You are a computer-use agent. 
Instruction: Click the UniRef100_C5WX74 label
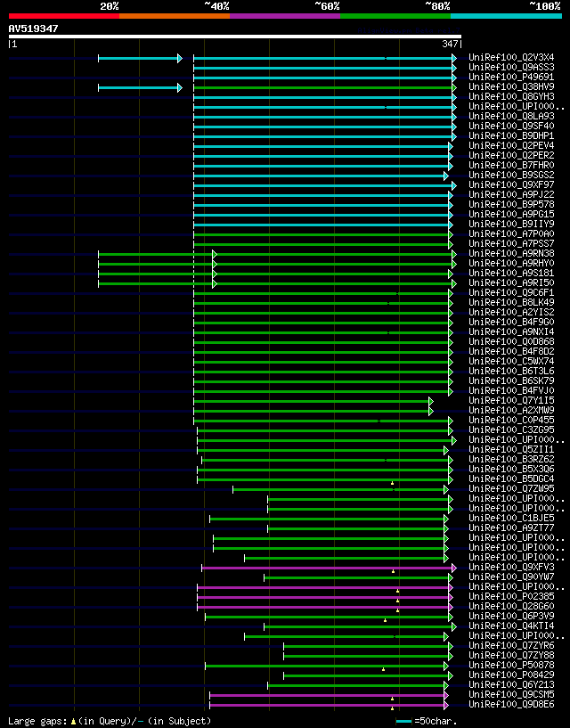(x=511, y=361)
